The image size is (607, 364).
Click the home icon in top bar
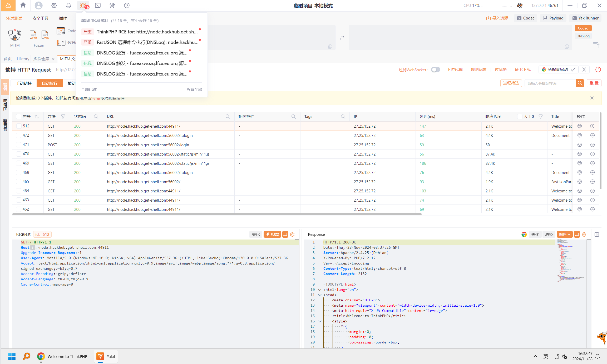click(23, 5)
